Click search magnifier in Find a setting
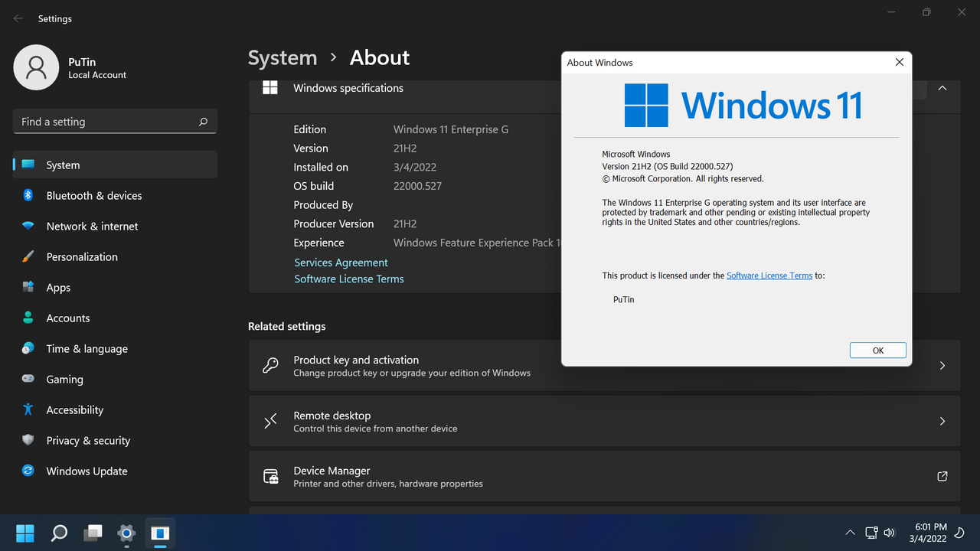 tap(203, 122)
